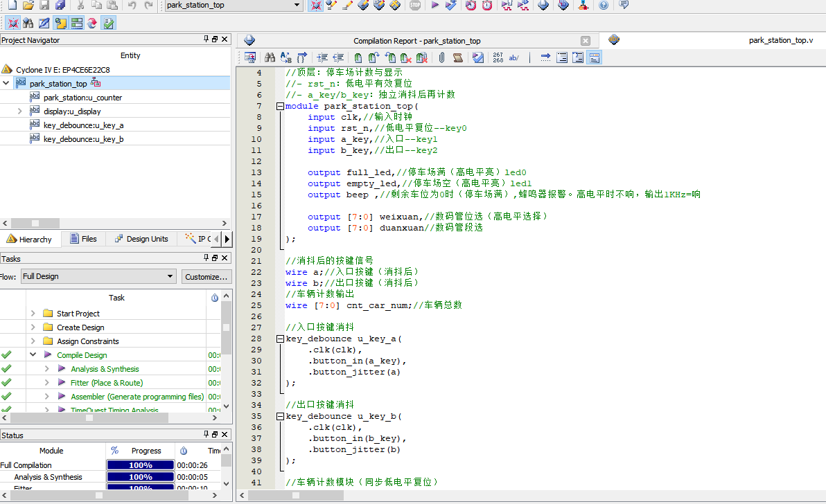Expand the Assign Constraints task folder
826x504 pixels.
pyautogui.click(x=33, y=341)
